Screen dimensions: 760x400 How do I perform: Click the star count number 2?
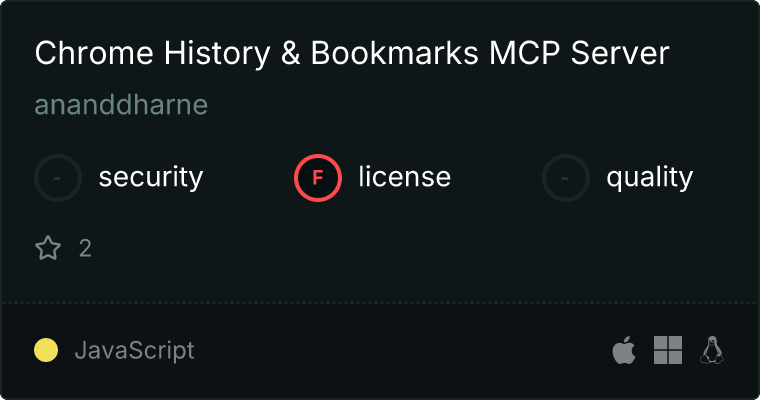coord(85,249)
